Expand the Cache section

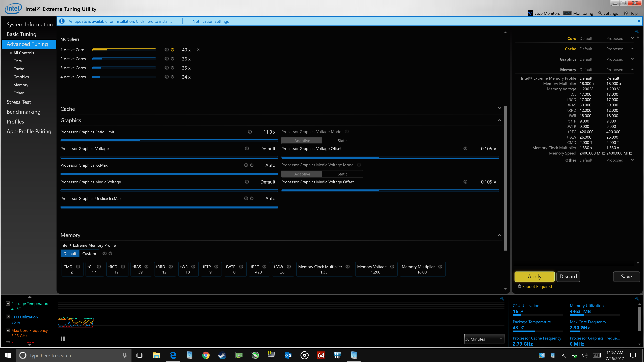(499, 108)
